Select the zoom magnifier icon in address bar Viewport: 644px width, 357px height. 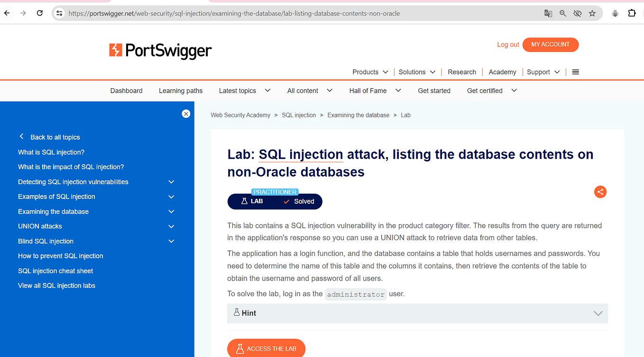pos(562,13)
